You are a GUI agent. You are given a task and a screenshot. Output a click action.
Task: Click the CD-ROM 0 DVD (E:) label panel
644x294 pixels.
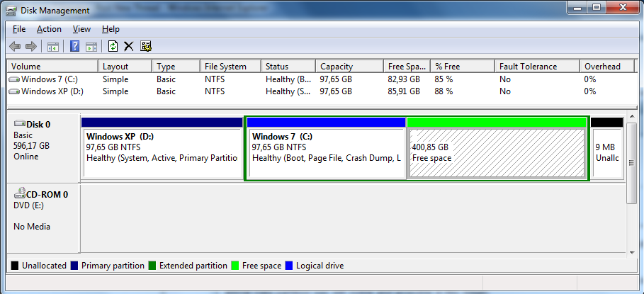click(43, 218)
